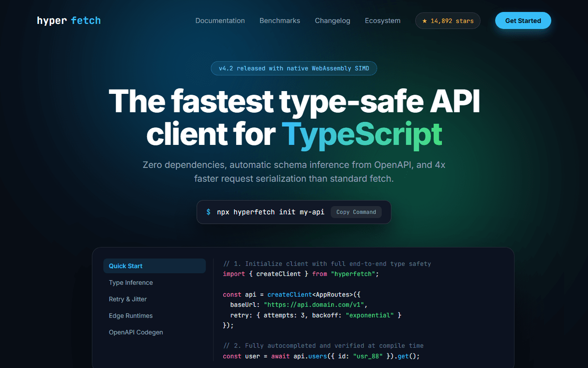Select the Quick Start tab

pos(154,266)
